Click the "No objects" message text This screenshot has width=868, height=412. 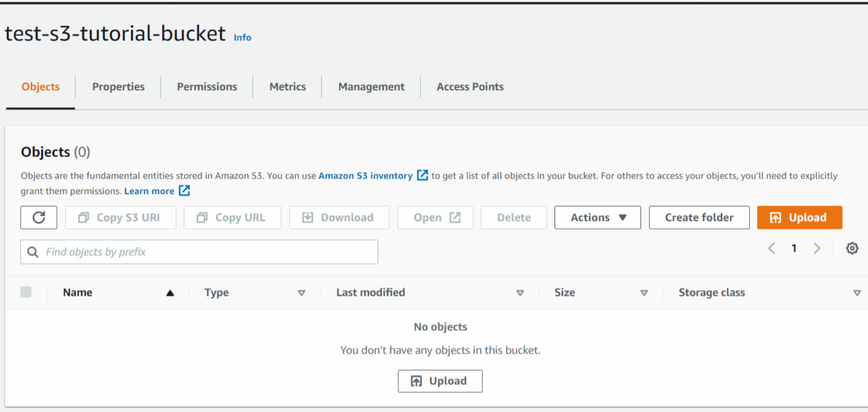tap(440, 327)
